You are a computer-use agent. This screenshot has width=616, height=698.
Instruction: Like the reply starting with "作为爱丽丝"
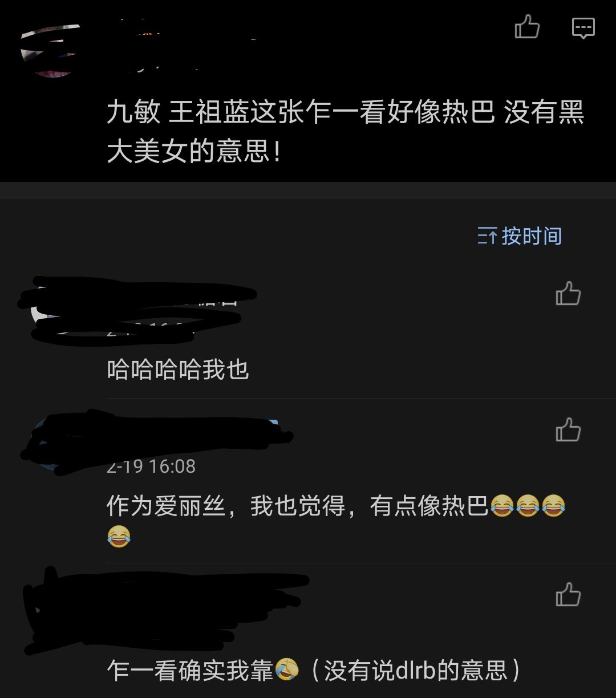coord(568,430)
